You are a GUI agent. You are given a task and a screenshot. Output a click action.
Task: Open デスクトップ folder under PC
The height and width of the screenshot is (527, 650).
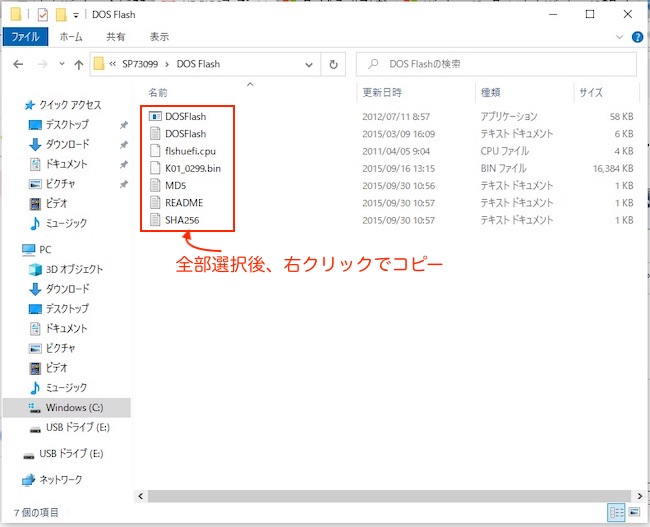(67, 309)
